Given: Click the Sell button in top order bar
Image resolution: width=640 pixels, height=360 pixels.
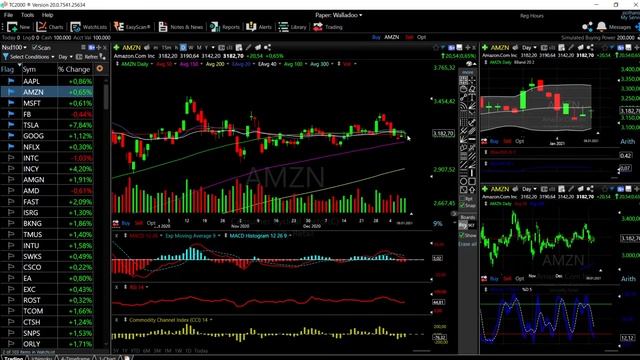Looking at the screenshot, I should coord(409,37).
